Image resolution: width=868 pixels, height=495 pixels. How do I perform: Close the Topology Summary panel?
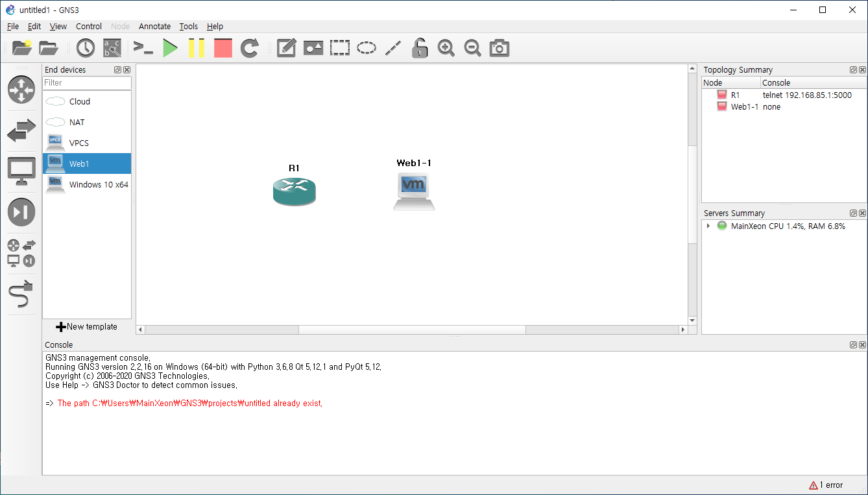tap(862, 69)
